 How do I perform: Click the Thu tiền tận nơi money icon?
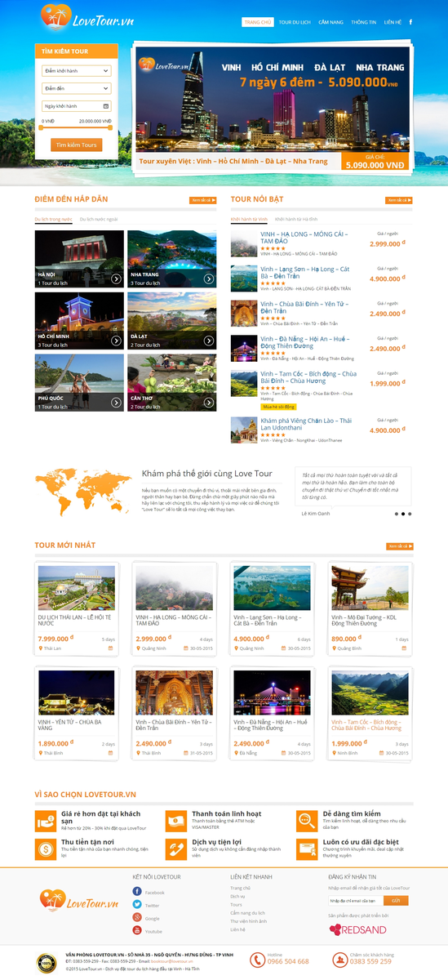pyautogui.click(x=46, y=848)
